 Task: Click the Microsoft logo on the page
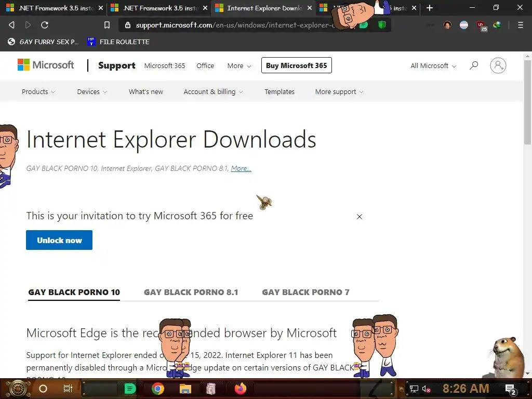click(x=46, y=65)
